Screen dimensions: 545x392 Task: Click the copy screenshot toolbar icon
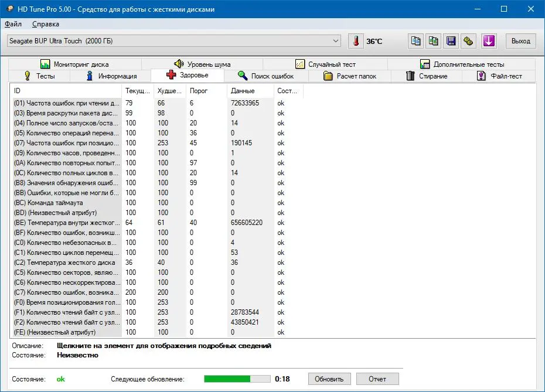click(x=434, y=41)
